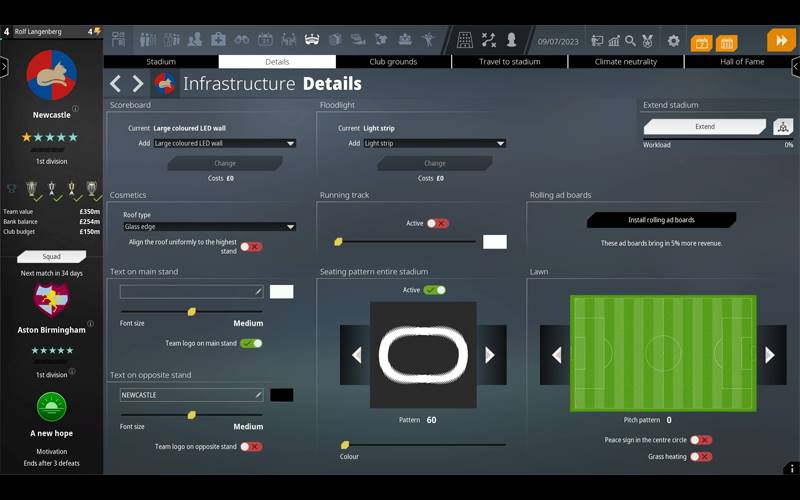Click the main stand text white color swatch
Image resolution: width=800 pixels, height=500 pixels.
pyautogui.click(x=281, y=292)
